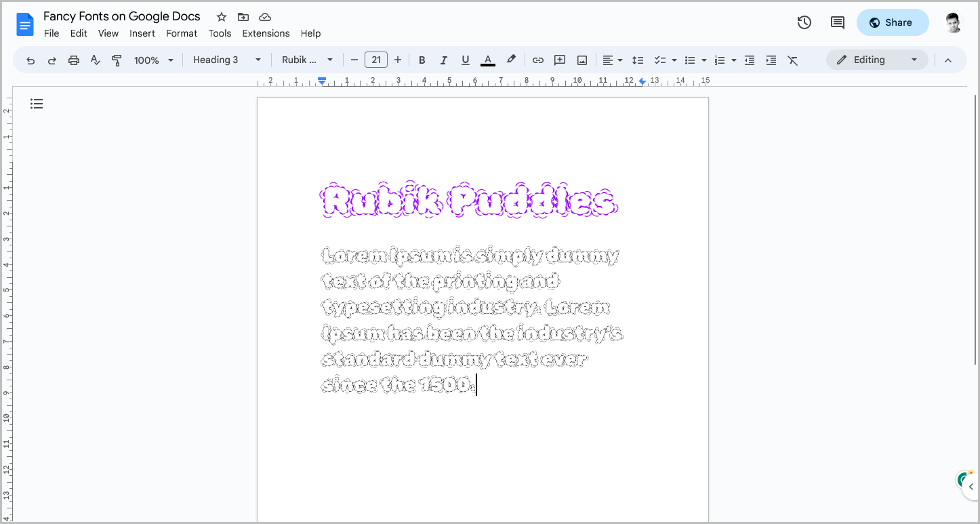Open the text color picker

coord(487,60)
